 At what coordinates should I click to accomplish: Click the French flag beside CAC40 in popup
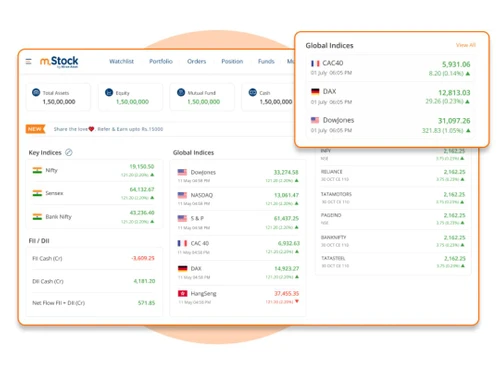click(315, 63)
